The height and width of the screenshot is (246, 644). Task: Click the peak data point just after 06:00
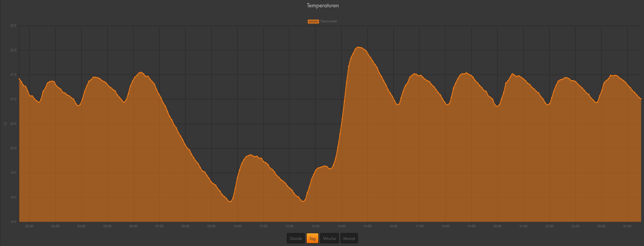point(141,72)
